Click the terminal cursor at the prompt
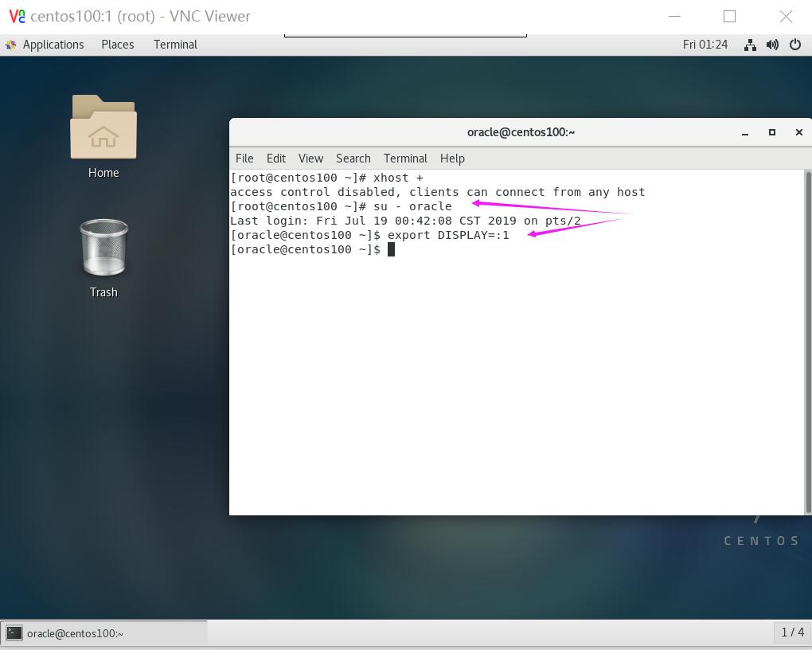812x650 pixels. tap(391, 250)
